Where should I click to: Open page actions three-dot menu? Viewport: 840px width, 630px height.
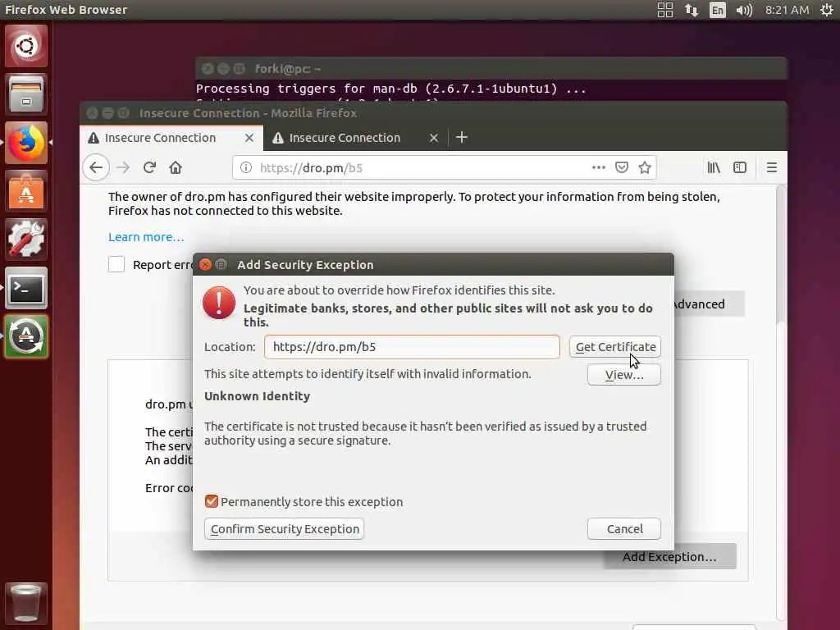pos(598,167)
